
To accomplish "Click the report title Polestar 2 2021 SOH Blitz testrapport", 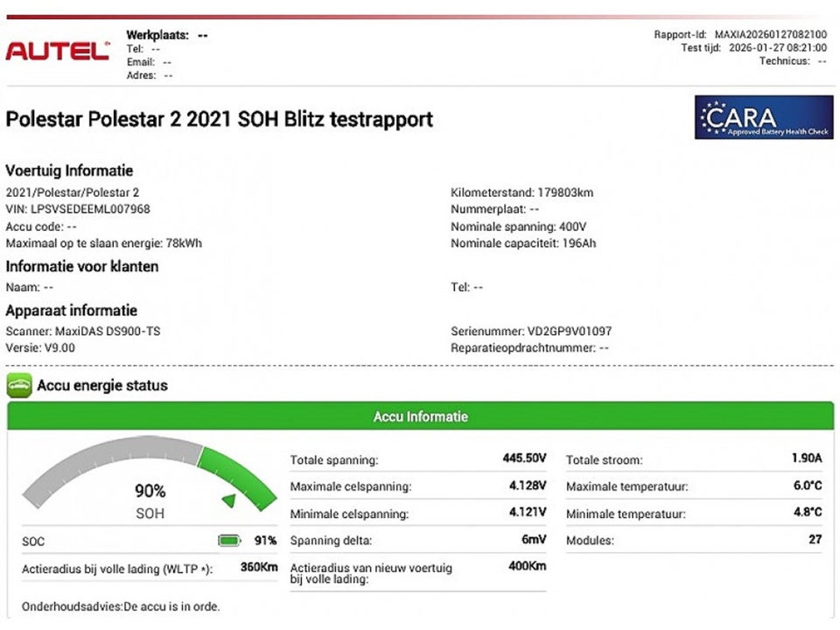I will pyautogui.click(x=219, y=119).
